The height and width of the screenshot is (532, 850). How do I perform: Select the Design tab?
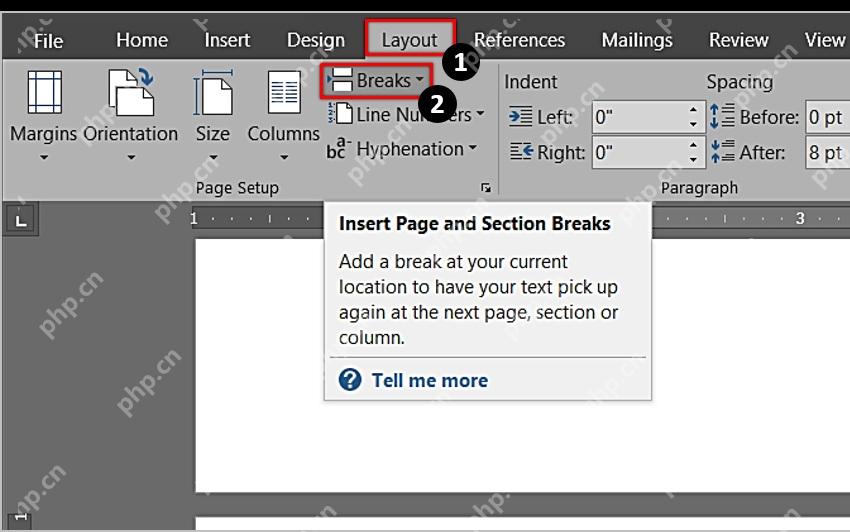tap(315, 40)
